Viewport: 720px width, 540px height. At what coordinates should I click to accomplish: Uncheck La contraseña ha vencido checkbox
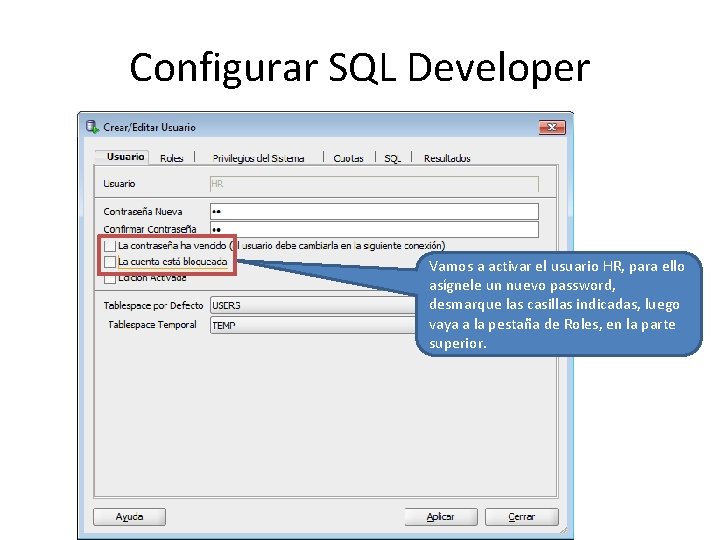click(x=110, y=246)
